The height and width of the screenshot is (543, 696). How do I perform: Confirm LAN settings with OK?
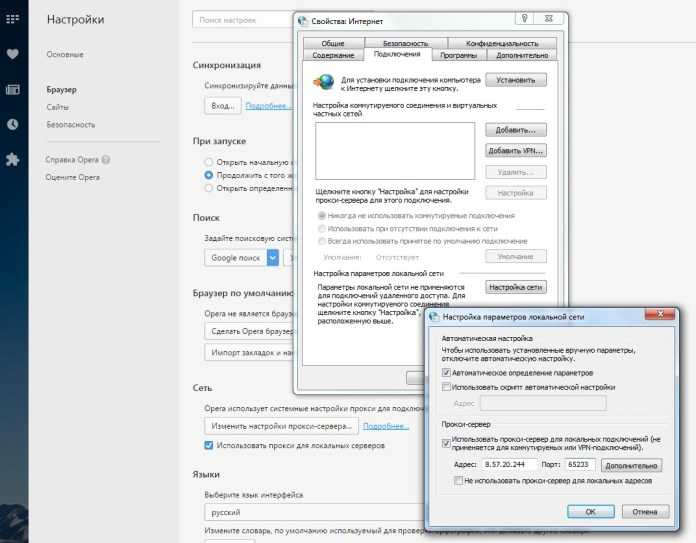click(591, 511)
